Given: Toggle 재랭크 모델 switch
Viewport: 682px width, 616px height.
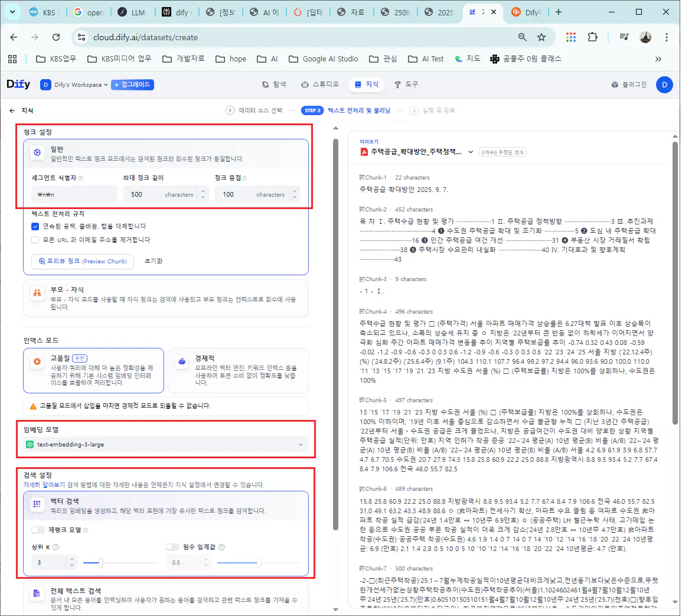Looking at the screenshot, I should pyautogui.click(x=38, y=529).
